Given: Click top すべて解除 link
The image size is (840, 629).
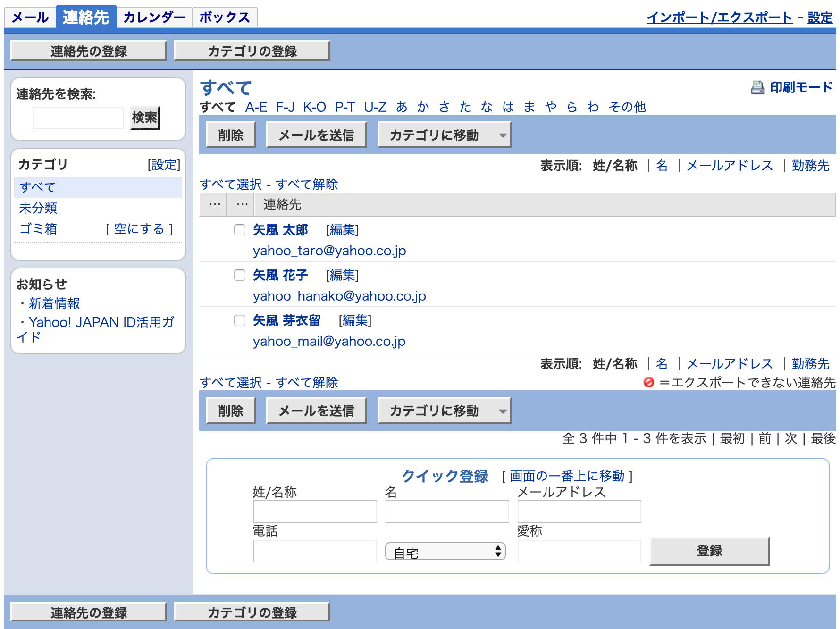Looking at the screenshot, I should point(307,184).
